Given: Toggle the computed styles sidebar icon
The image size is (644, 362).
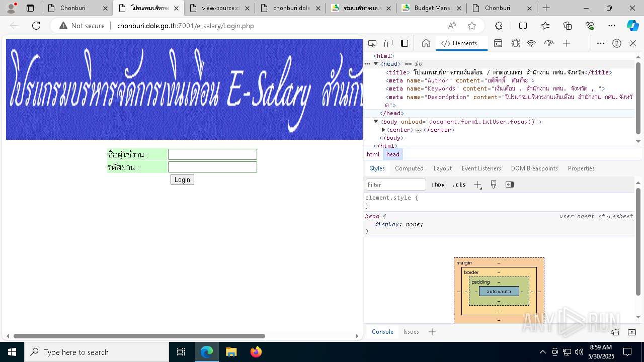Looking at the screenshot, I should (510, 185).
